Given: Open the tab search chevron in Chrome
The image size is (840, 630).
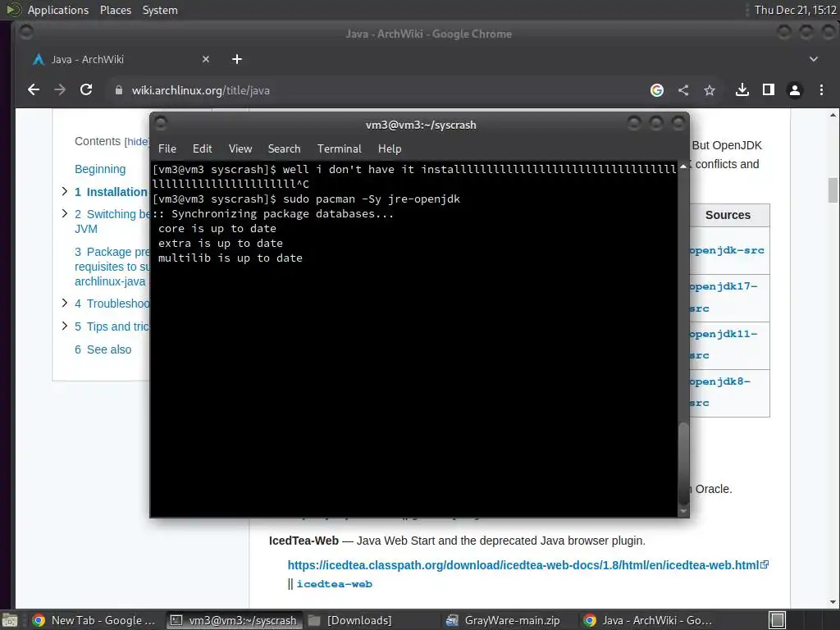Looking at the screenshot, I should point(813,59).
